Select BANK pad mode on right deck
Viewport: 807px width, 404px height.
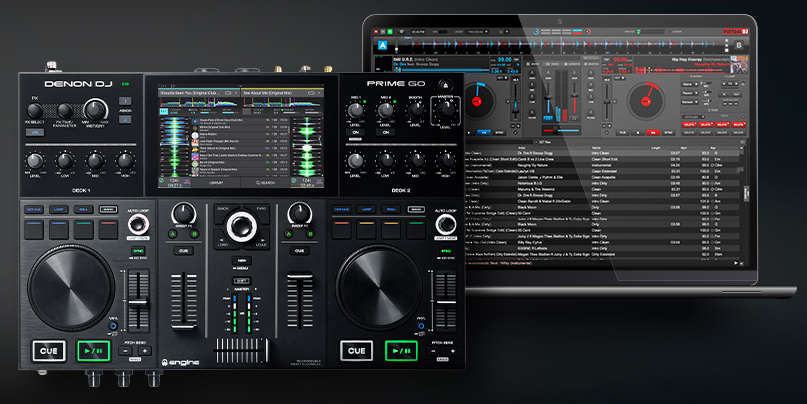click(x=416, y=209)
